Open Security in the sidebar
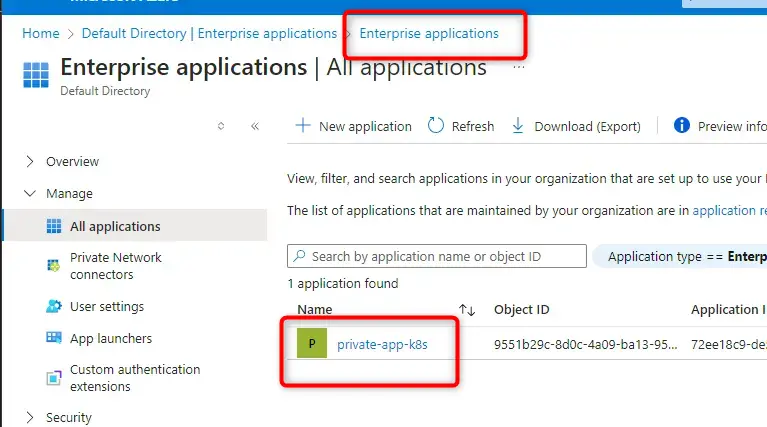The height and width of the screenshot is (427, 767). coord(69,418)
